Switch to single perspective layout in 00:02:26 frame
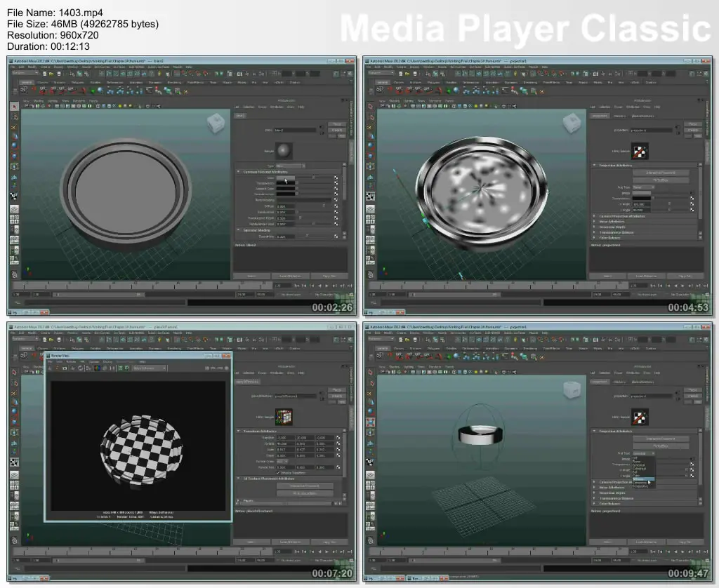 [x=14, y=209]
